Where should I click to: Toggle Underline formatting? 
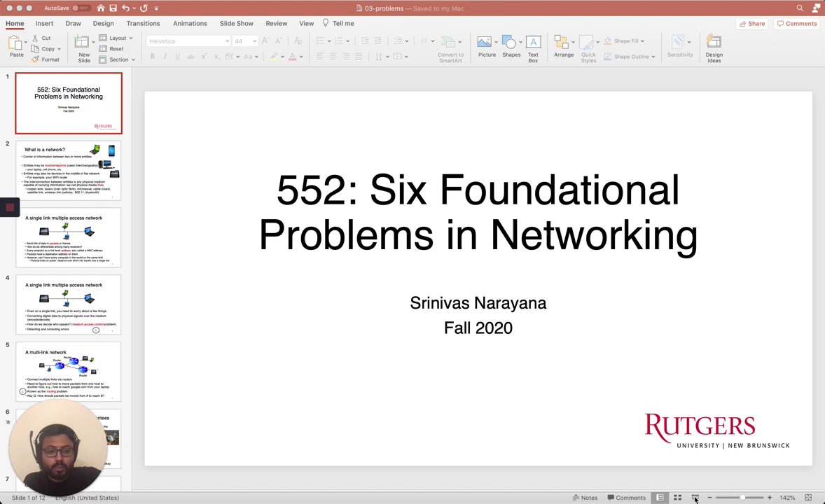coord(177,56)
